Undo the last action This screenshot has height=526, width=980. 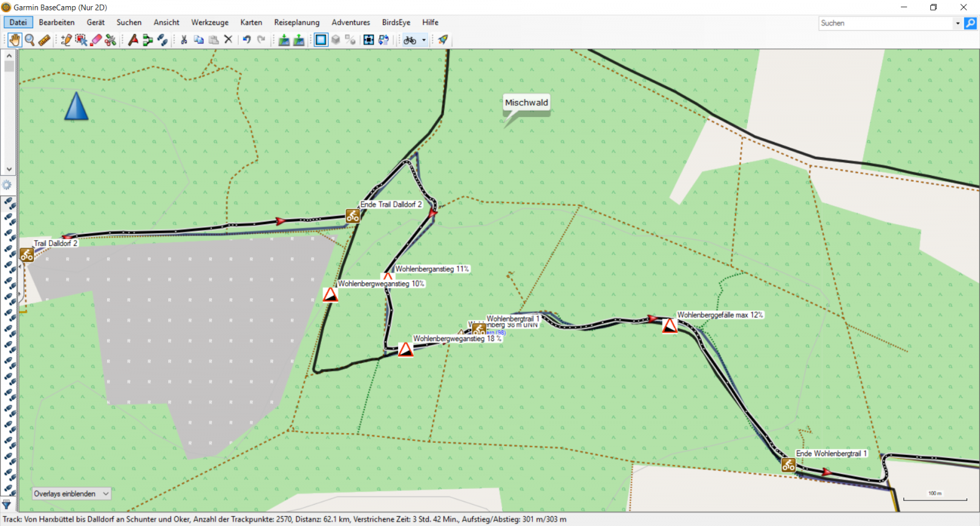(247, 40)
